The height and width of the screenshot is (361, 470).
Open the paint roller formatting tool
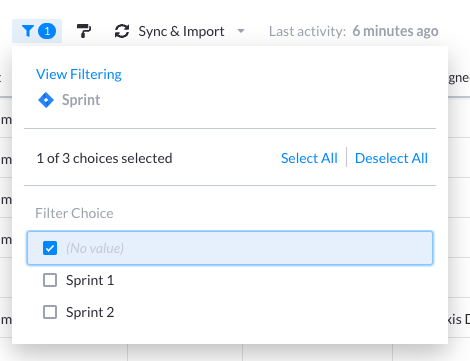tap(84, 31)
